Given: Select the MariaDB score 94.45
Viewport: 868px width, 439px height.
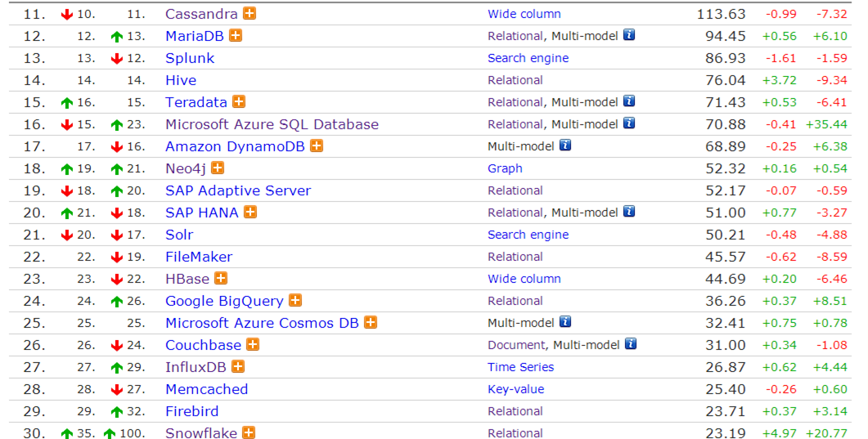Looking at the screenshot, I should (726, 36).
